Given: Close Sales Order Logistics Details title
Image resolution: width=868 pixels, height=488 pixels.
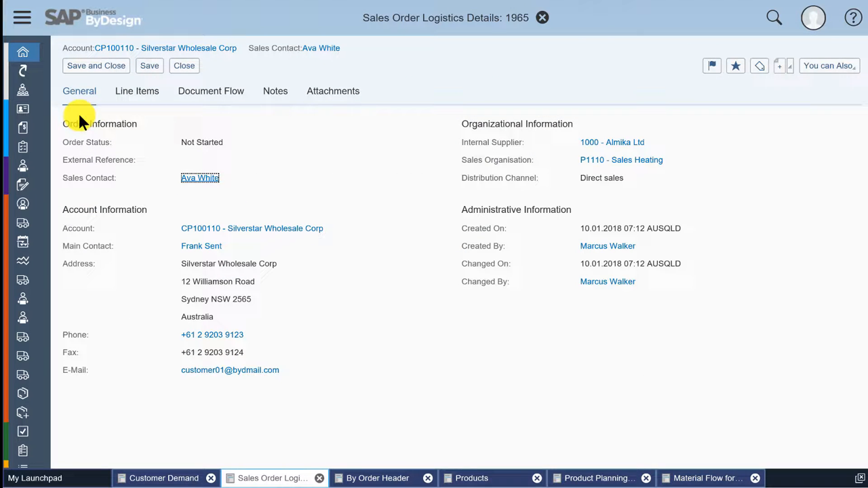Looking at the screenshot, I should [x=542, y=18].
